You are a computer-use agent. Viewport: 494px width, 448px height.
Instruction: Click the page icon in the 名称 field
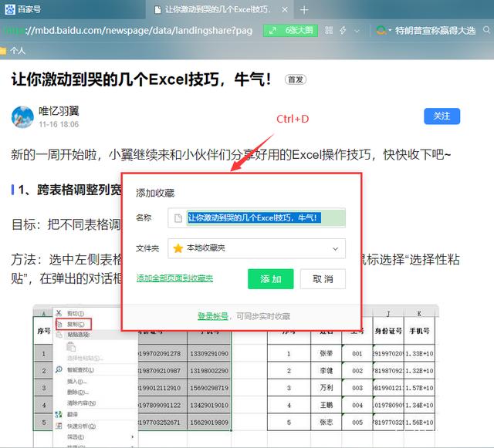pyautogui.click(x=178, y=218)
